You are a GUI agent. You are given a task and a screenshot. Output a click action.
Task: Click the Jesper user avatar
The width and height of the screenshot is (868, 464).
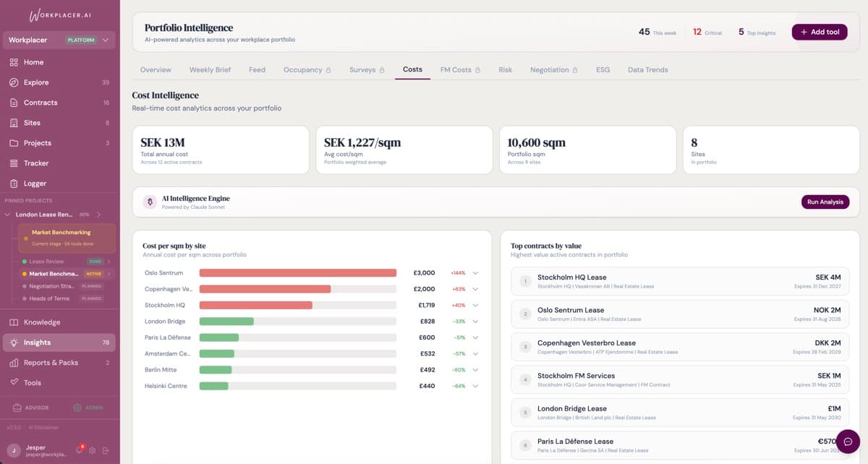point(13,451)
